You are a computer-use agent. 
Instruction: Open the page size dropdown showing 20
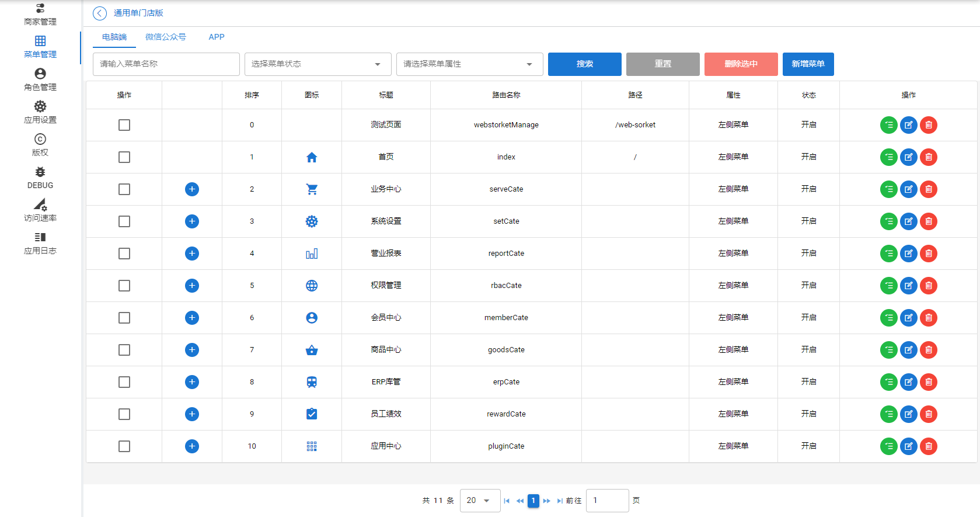[480, 501]
